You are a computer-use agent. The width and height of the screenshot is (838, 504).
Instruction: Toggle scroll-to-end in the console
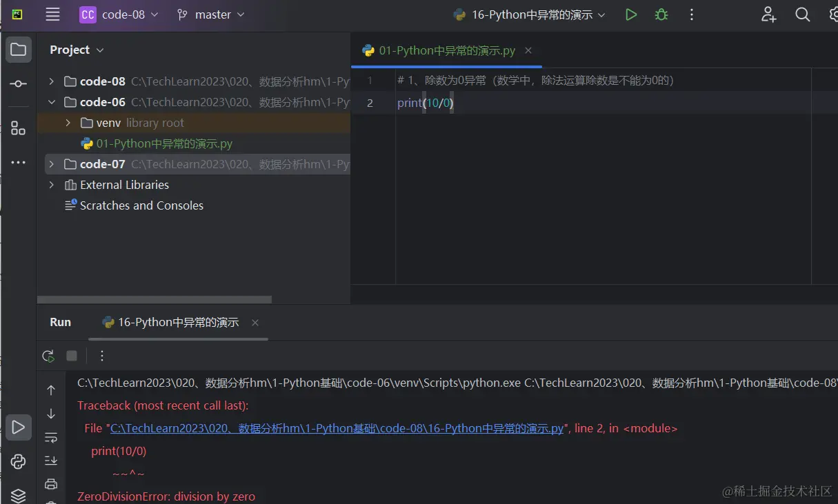pos(51,461)
